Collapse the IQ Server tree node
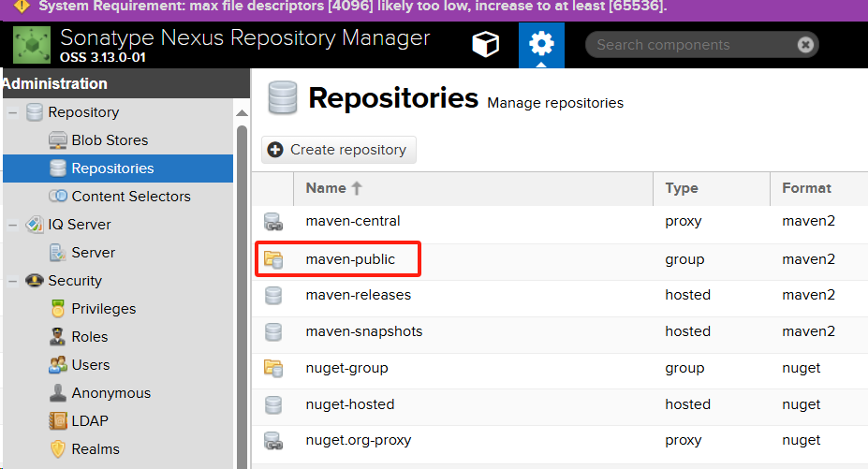 (x=12, y=225)
